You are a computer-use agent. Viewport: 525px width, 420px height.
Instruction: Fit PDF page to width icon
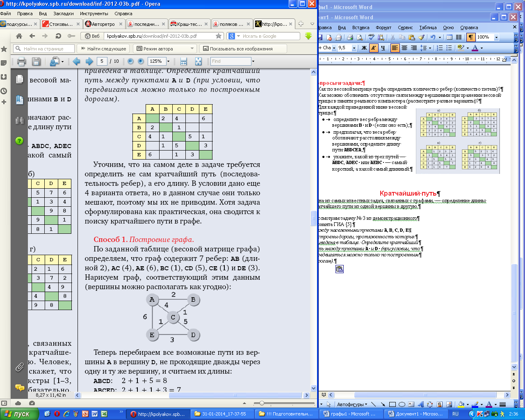pos(184,62)
